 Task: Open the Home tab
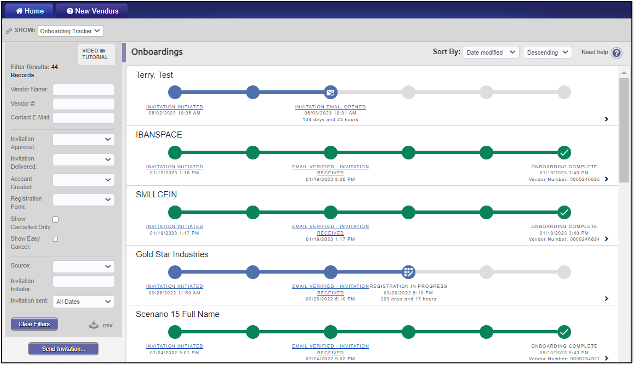click(x=30, y=11)
